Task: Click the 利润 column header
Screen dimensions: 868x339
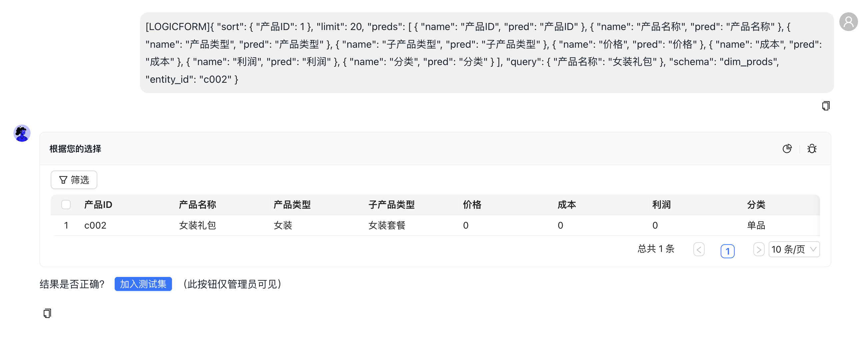Action: (661, 205)
